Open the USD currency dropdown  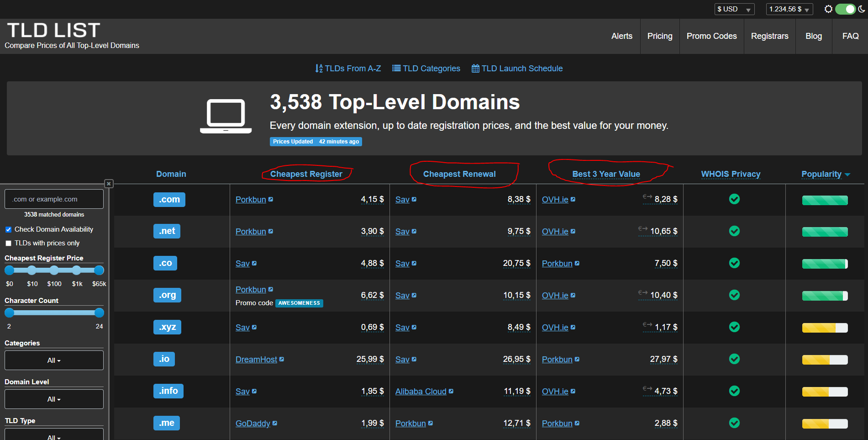click(x=734, y=9)
